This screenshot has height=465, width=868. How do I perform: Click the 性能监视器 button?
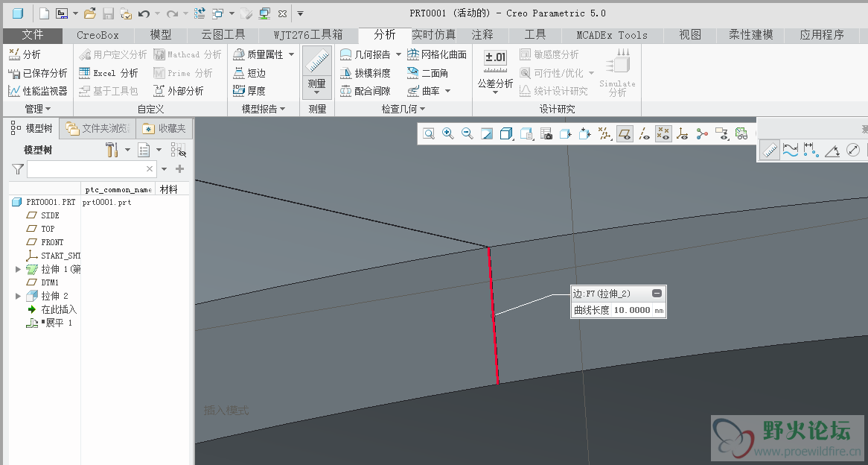pyautogui.click(x=38, y=91)
